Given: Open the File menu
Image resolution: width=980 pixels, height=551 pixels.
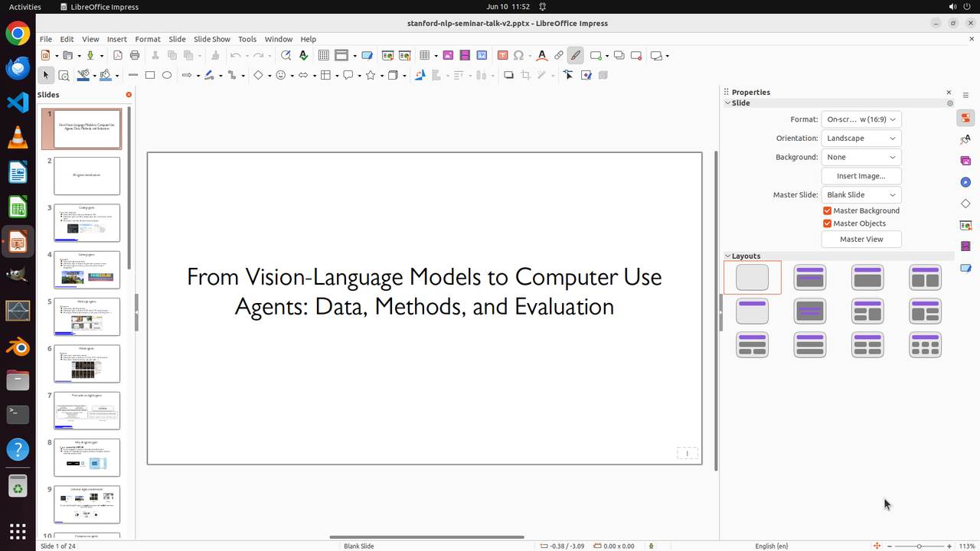Looking at the screenshot, I should pos(46,39).
